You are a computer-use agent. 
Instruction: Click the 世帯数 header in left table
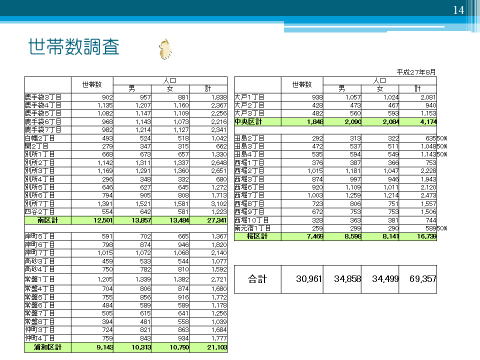tap(92, 85)
